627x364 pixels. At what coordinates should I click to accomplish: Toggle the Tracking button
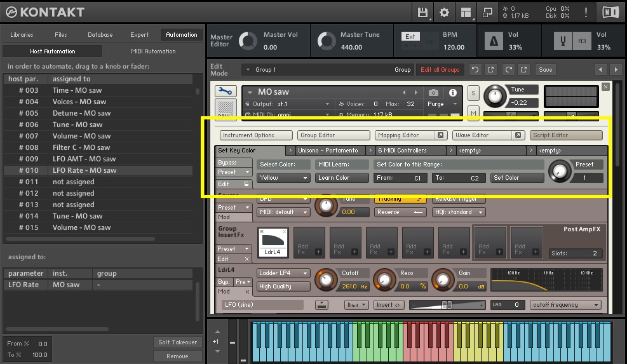tap(399, 199)
